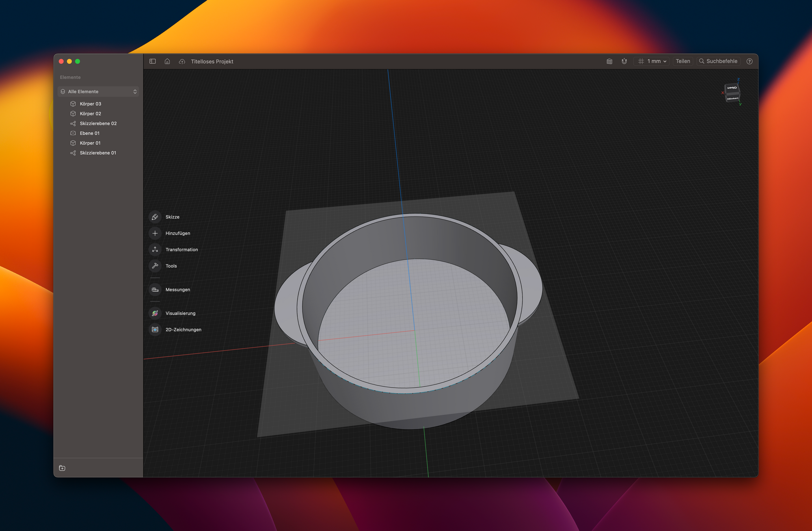Click the new folder icon at bottom left
This screenshot has width=812, height=531.
[x=62, y=468]
